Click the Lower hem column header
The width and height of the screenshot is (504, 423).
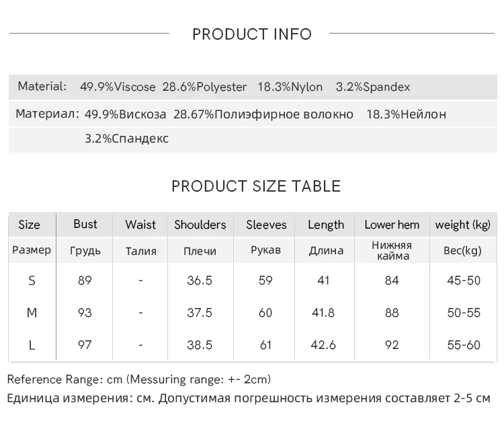[x=392, y=225]
